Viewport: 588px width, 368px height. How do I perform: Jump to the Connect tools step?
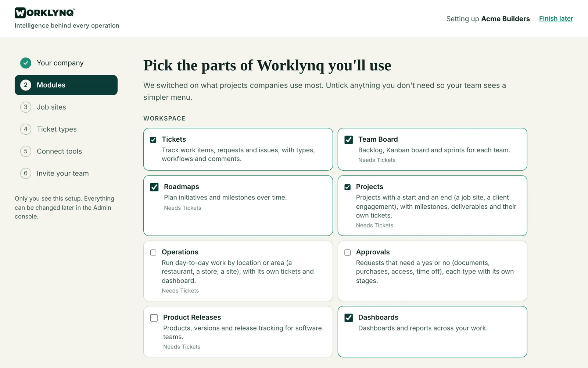pos(66,151)
